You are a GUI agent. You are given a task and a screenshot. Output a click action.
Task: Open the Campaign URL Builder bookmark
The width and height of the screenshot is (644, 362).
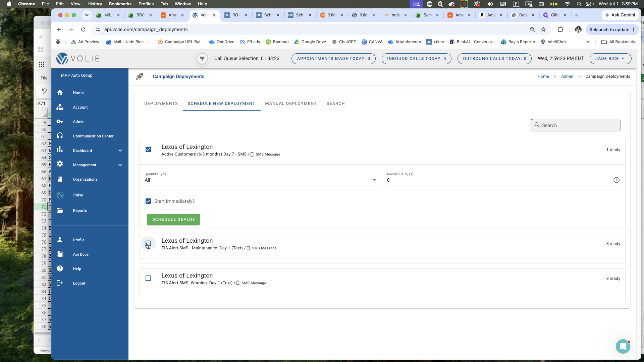pyautogui.click(x=180, y=42)
